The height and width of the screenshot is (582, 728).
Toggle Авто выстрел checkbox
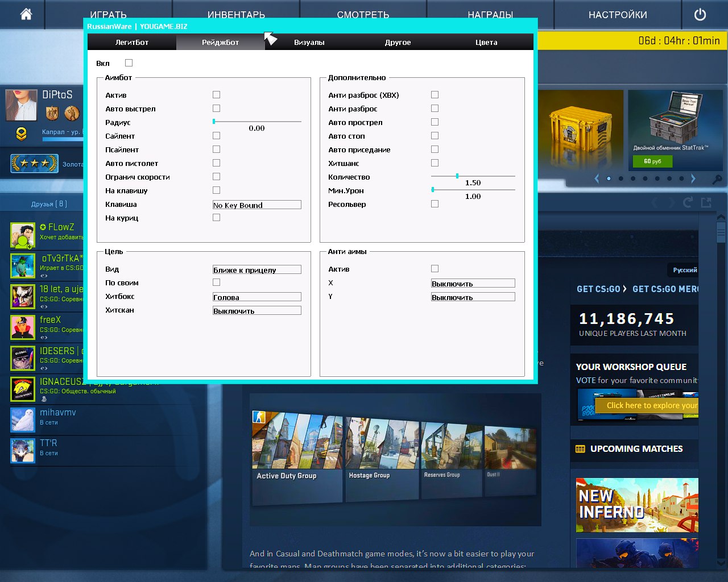coord(216,109)
